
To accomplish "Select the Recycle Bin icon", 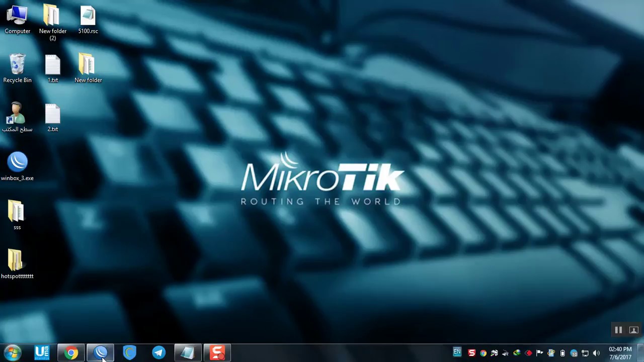I will [17, 69].
